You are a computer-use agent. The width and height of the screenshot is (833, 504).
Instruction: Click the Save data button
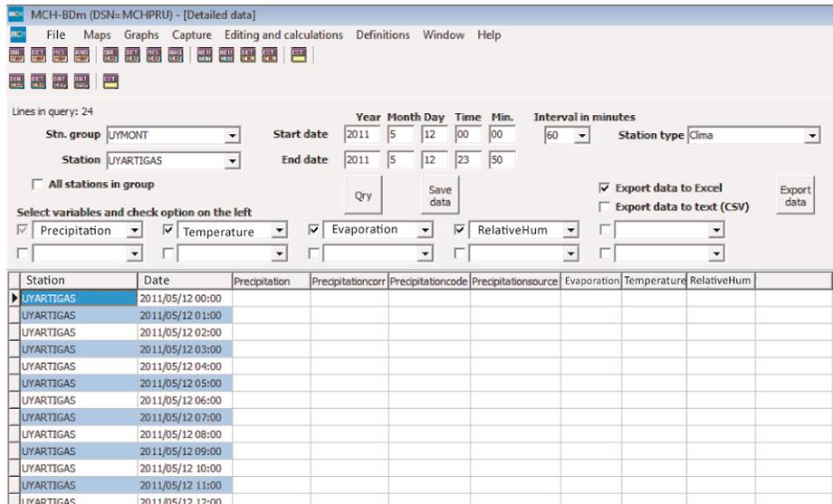440,195
